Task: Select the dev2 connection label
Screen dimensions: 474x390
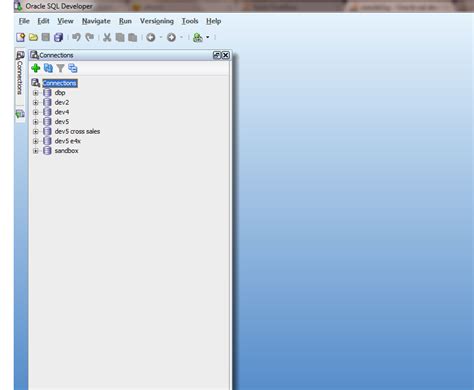Action: (62, 102)
